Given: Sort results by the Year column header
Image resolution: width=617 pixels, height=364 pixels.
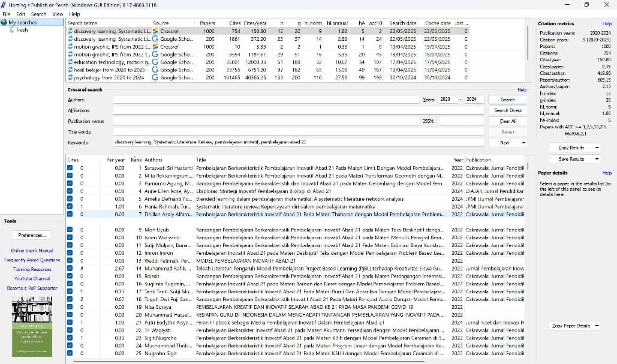Looking at the screenshot, I should [458, 160].
